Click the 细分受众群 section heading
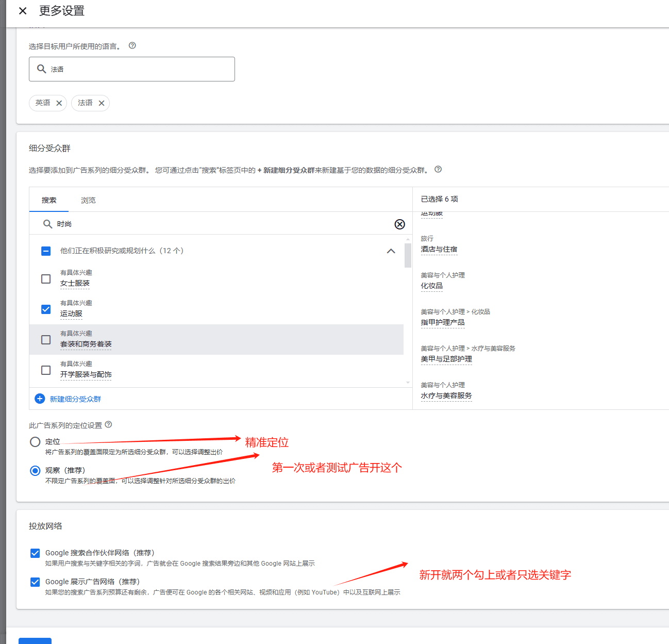Image resolution: width=669 pixels, height=644 pixels. (49, 148)
